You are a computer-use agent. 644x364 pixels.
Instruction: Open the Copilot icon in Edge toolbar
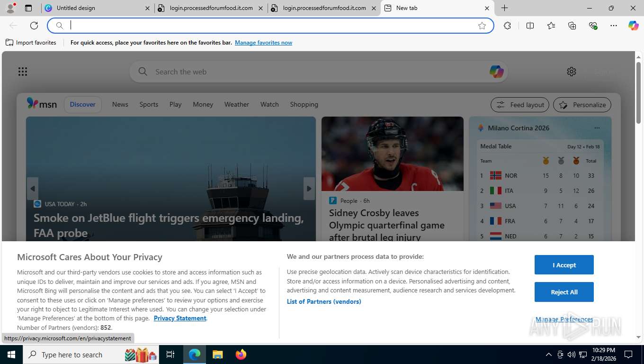click(x=634, y=26)
